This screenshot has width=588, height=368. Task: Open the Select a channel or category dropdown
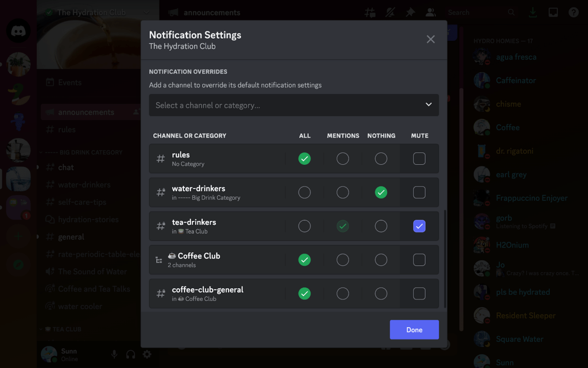point(294,105)
